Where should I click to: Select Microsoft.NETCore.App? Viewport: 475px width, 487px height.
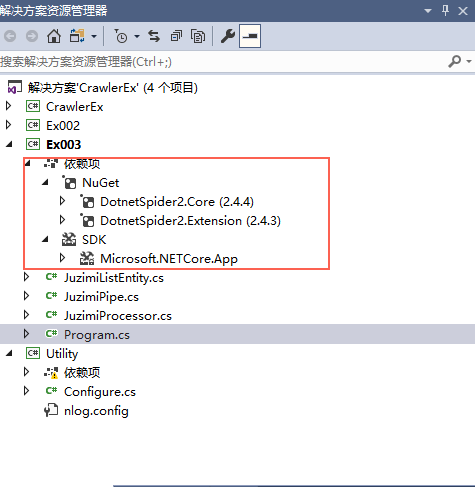169,259
